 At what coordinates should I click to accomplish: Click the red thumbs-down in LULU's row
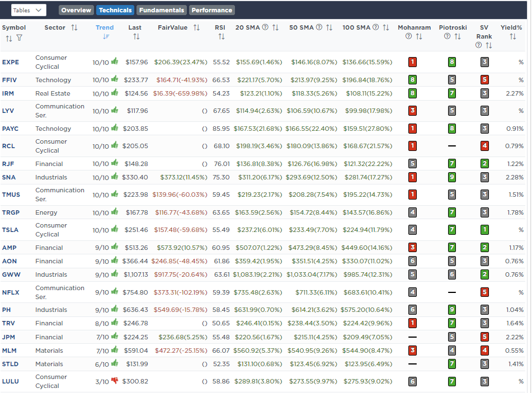[x=116, y=381]
